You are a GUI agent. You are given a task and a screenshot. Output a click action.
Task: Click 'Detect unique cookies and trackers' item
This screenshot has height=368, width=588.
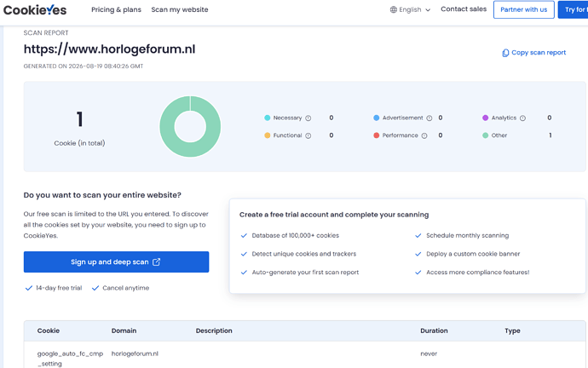(x=304, y=254)
